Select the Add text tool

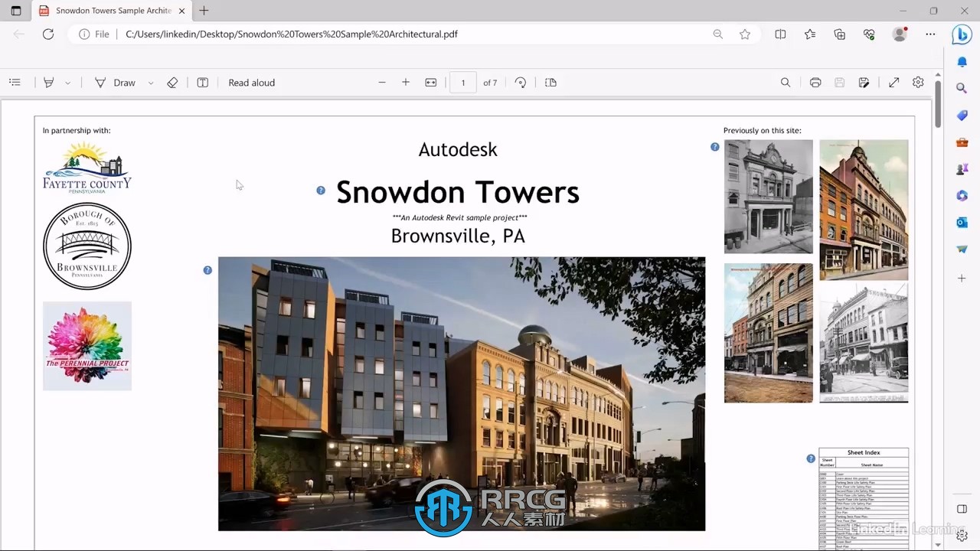tap(203, 83)
